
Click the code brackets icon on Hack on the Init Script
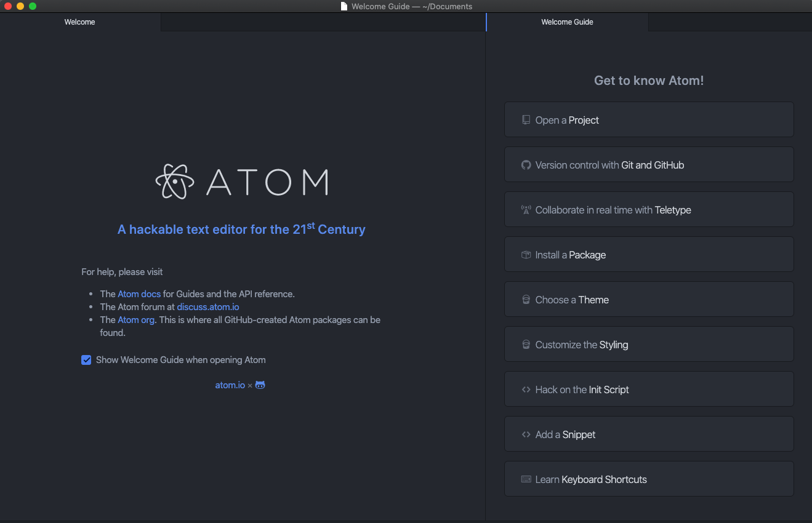[x=526, y=389]
